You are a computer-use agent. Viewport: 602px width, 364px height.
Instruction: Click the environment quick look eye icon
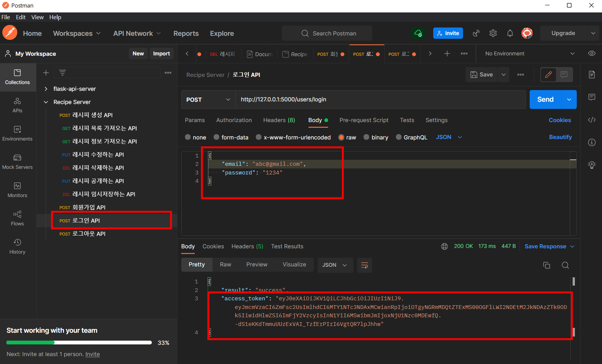click(x=592, y=54)
